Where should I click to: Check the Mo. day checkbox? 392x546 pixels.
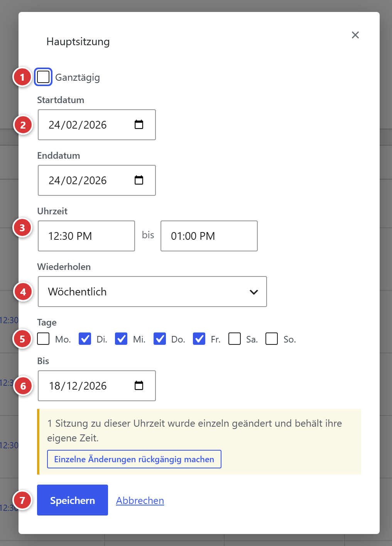click(x=43, y=339)
